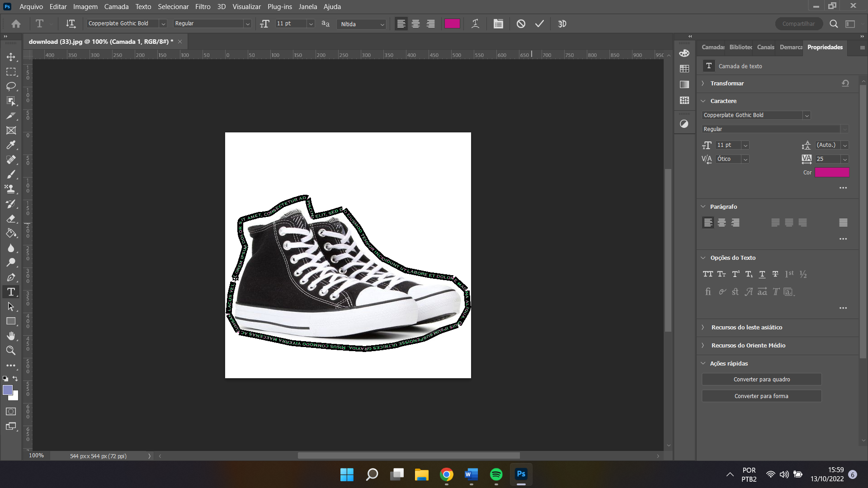Select the Move tool
The image size is (868, 488).
click(x=11, y=57)
